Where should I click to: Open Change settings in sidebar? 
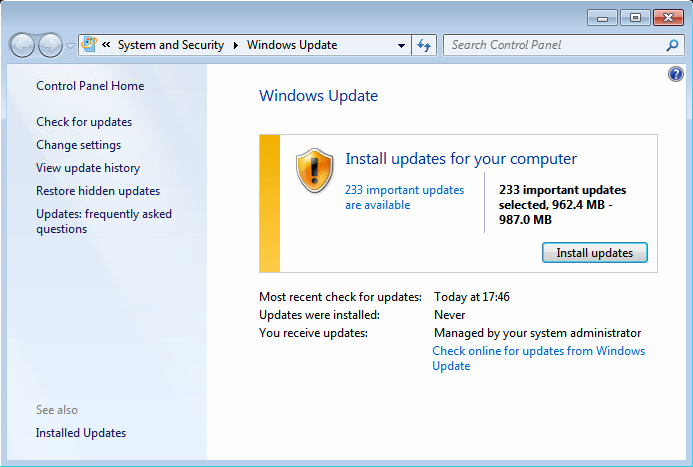[79, 145]
